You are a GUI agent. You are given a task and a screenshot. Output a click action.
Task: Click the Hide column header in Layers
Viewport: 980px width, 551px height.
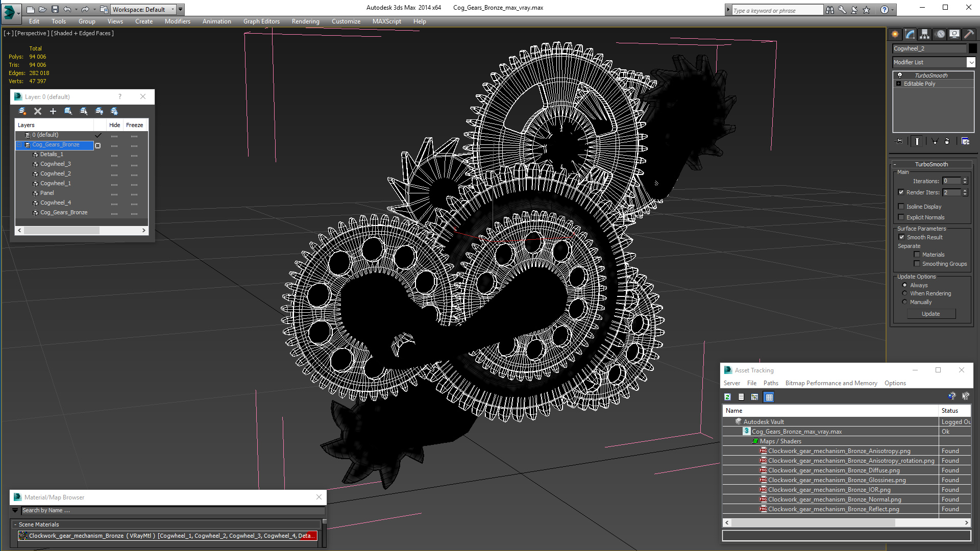tap(115, 125)
